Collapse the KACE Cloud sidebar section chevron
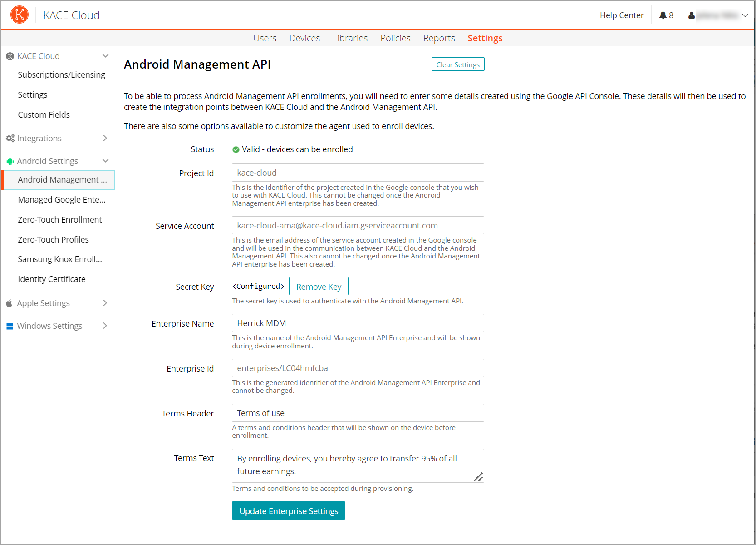756x545 pixels. (105, 56)
